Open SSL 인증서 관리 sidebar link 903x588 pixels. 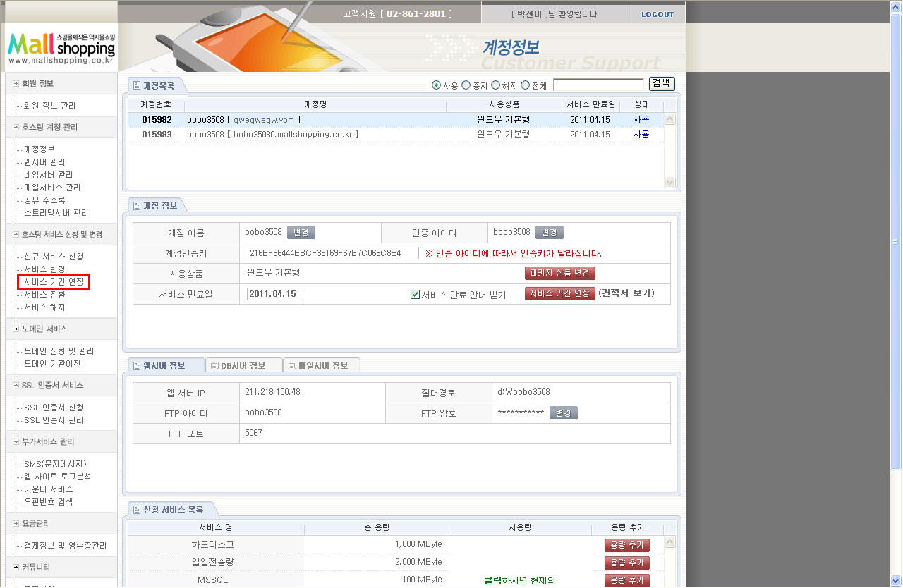[x=54, y=420]
